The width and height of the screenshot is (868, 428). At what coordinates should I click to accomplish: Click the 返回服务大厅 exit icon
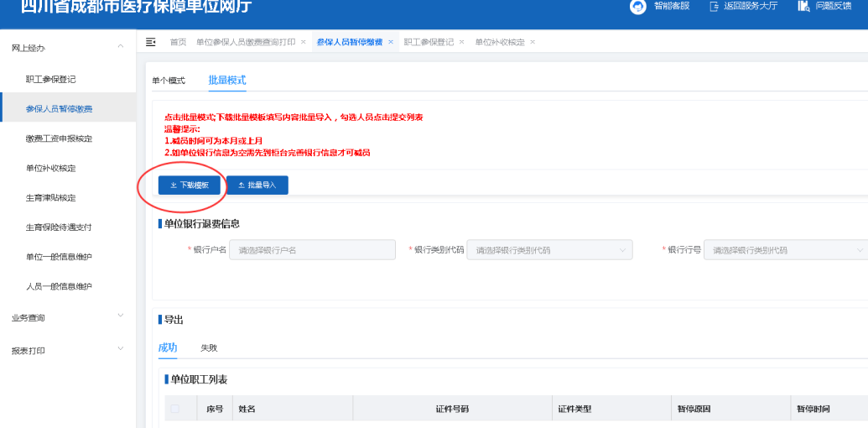[714, 7]
